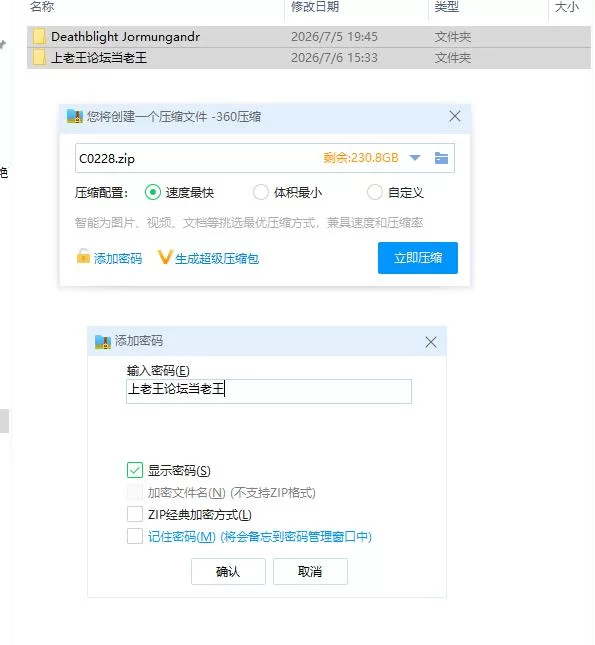
Task: Tick the 记住密码 checkbox
Action: pos(135,536)
